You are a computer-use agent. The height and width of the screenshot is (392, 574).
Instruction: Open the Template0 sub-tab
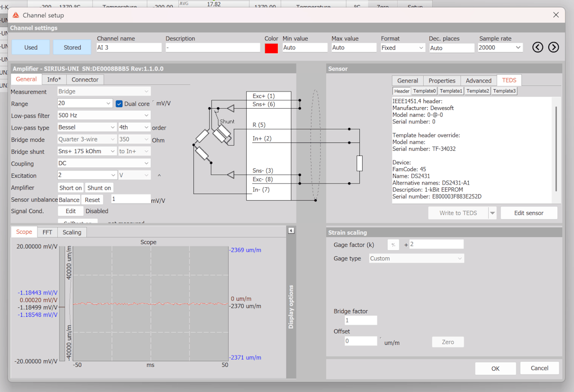(x=424, y=91)
